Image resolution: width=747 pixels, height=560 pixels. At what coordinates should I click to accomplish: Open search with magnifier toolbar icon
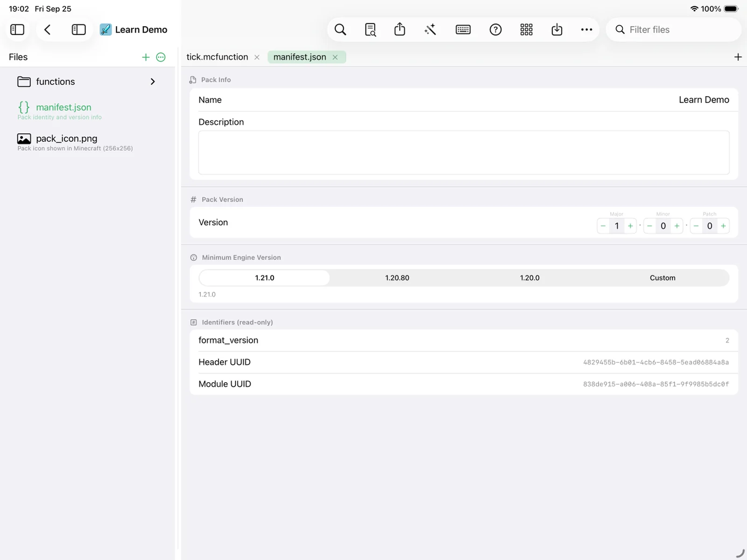(340, 29)
